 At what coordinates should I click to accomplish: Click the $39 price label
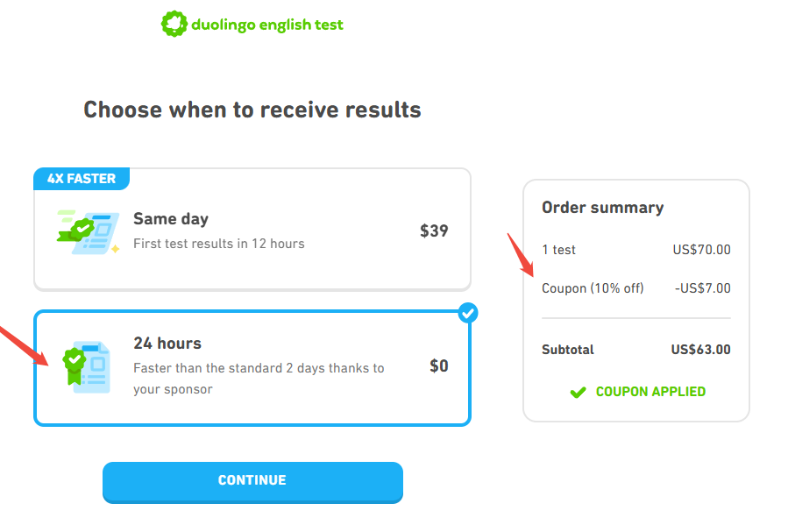point(434,230)
